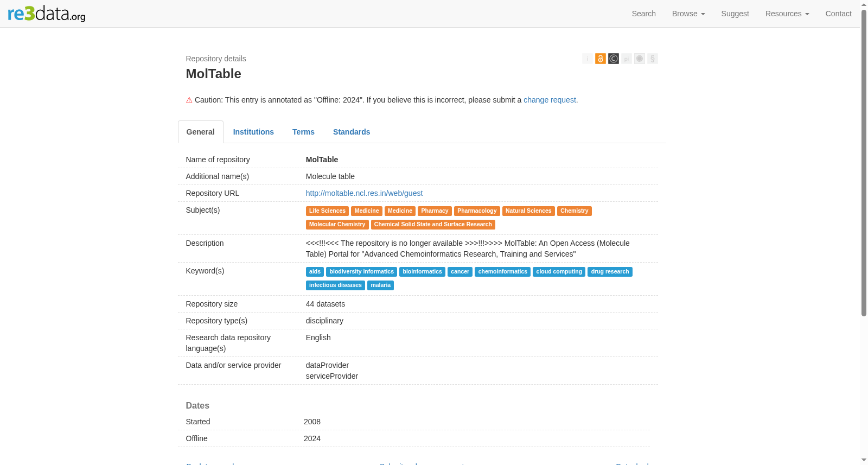The width and height of the screenshot is (868, 465).
Task: Click the 'Repository details' label
Action: (216, 59)
